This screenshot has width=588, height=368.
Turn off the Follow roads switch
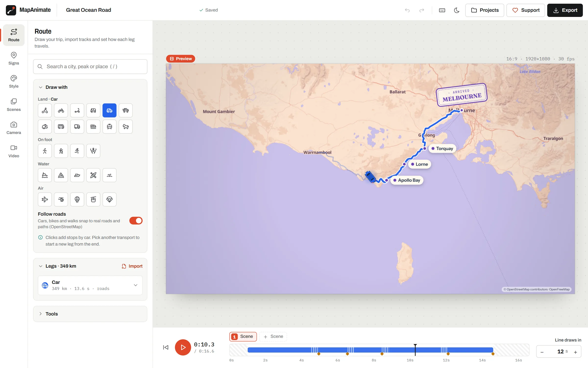point(136,221)
